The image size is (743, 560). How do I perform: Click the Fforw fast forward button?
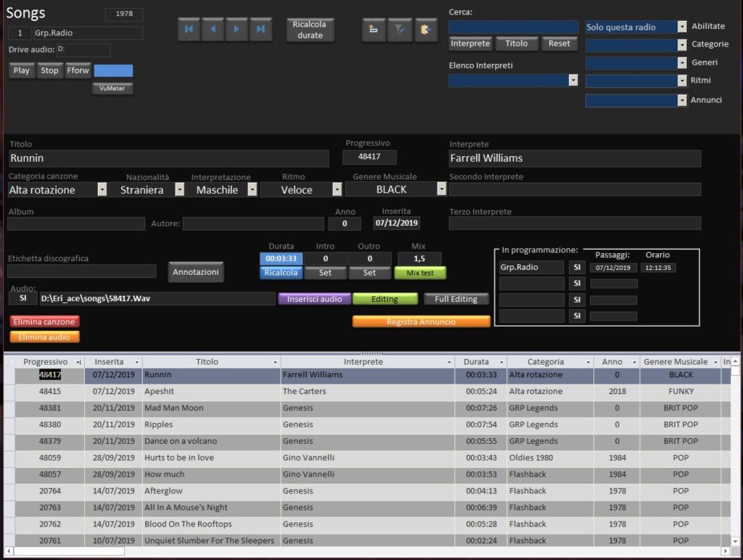[78, 70]
